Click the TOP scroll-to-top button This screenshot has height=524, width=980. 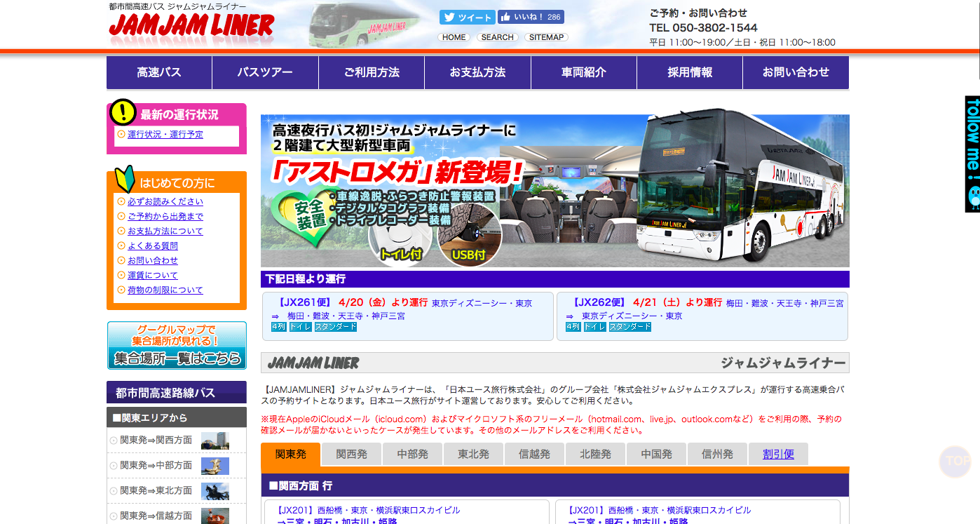click(955, 461)
